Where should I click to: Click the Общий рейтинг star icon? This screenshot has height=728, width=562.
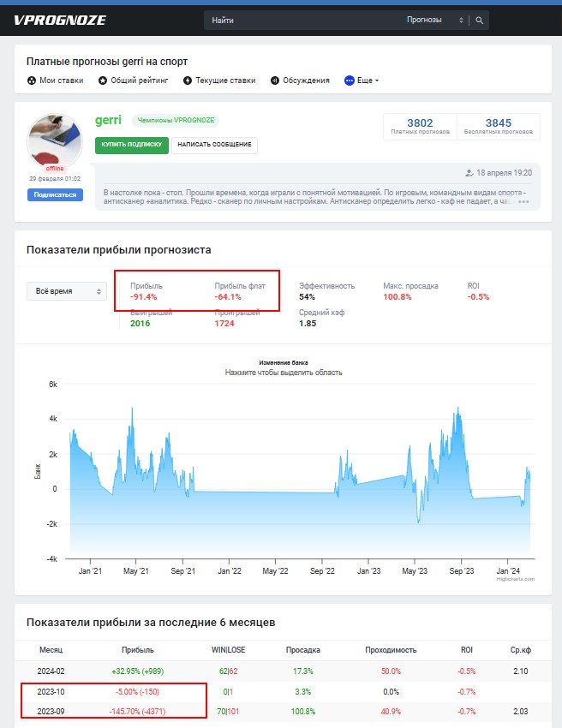[x=103, y=81]
